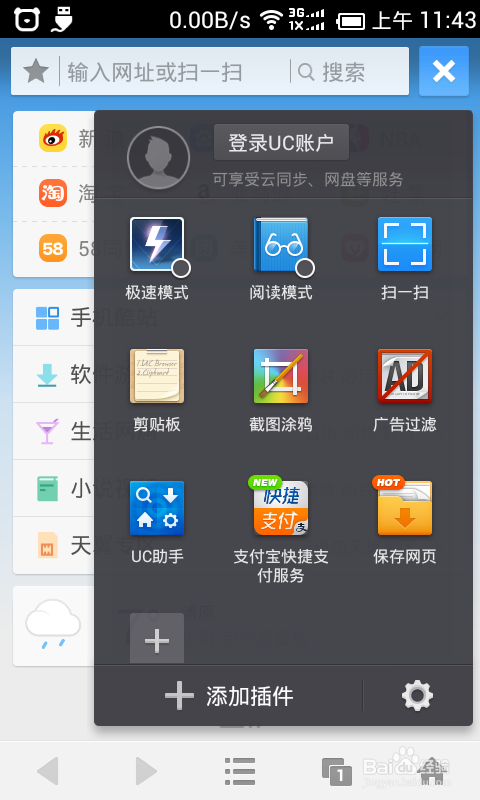Launch 扫一扫 scan plugin
This screenshot has width=480, height=800.
point(405,244)
